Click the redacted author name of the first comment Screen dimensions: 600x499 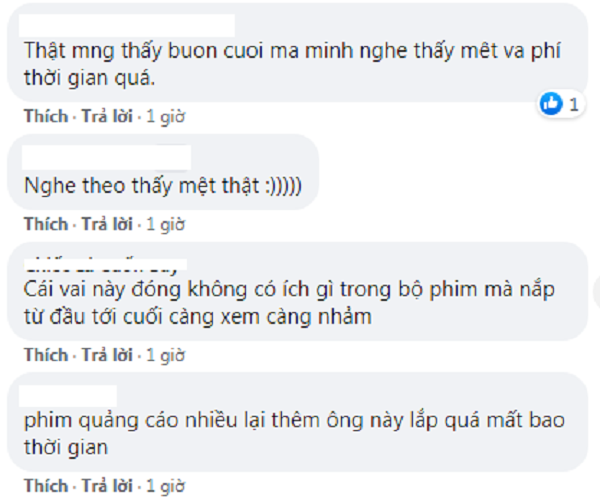coord(127,26)
